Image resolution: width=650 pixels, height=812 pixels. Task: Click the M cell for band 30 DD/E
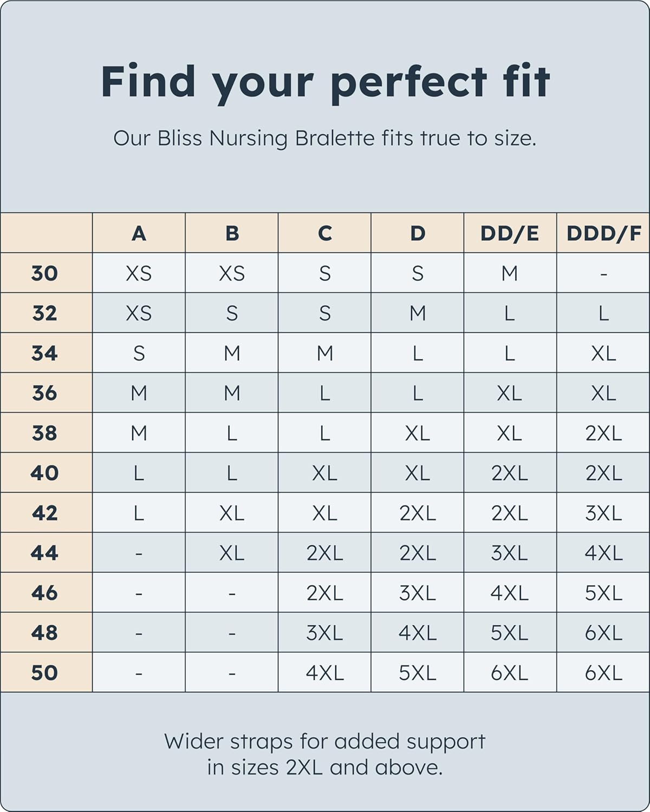pyautogui.click(x=510, y=273)
